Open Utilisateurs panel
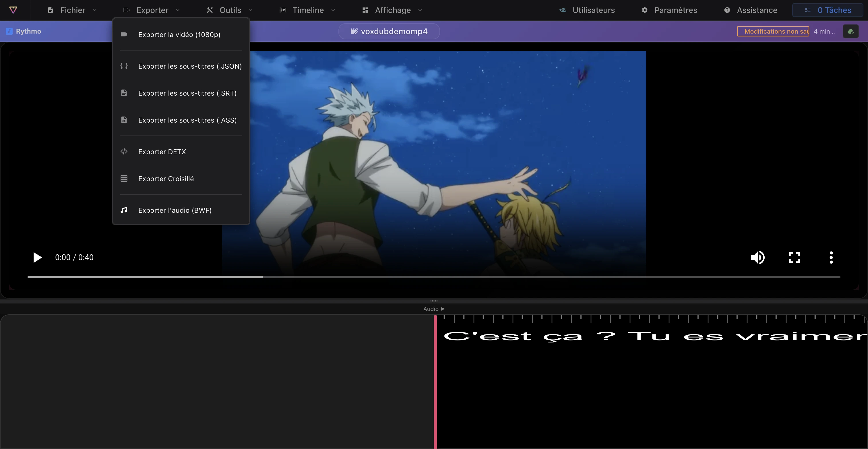This screenshot has width=868, height=449. point(587,10)
